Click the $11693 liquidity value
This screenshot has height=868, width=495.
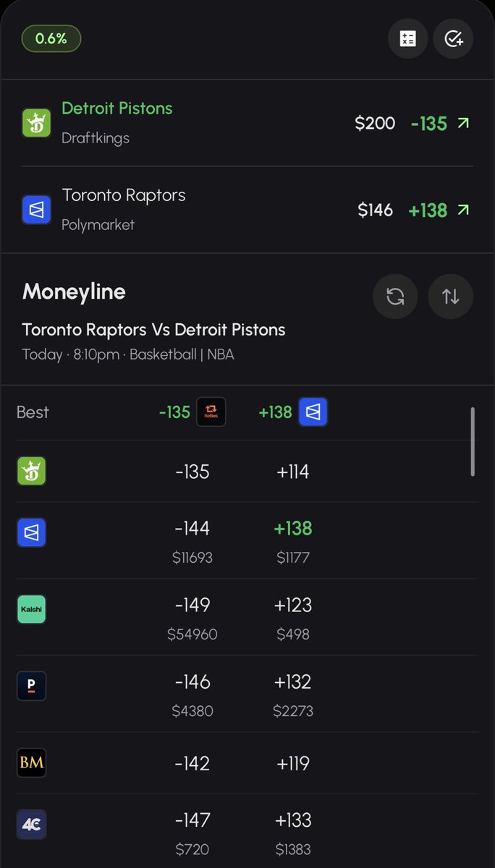192,558
